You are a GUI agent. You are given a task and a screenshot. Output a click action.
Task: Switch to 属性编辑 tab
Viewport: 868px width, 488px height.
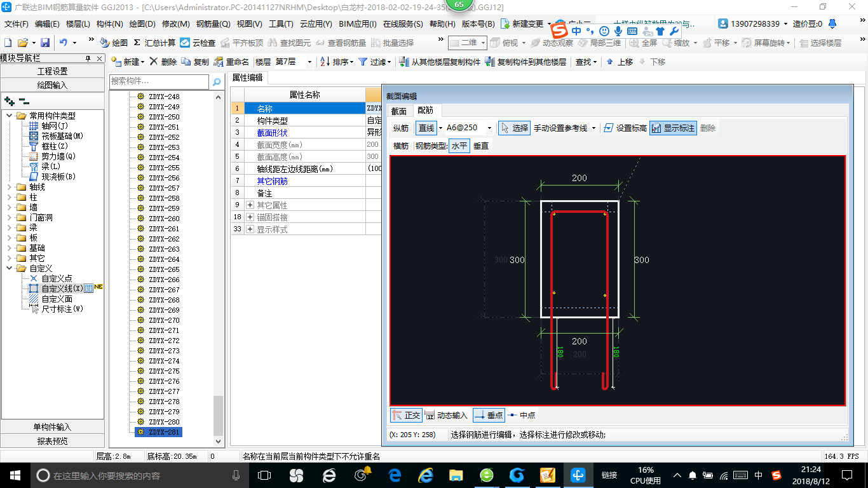248,78
